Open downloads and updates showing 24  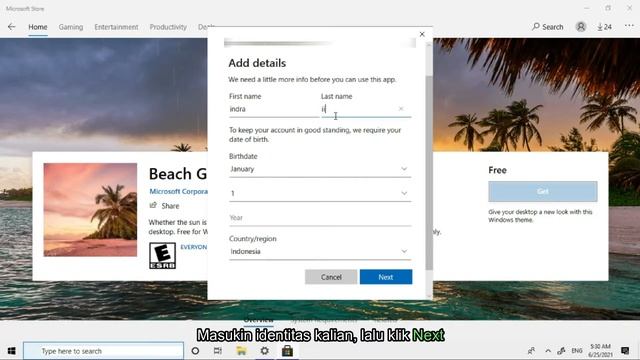pos(604,27)
